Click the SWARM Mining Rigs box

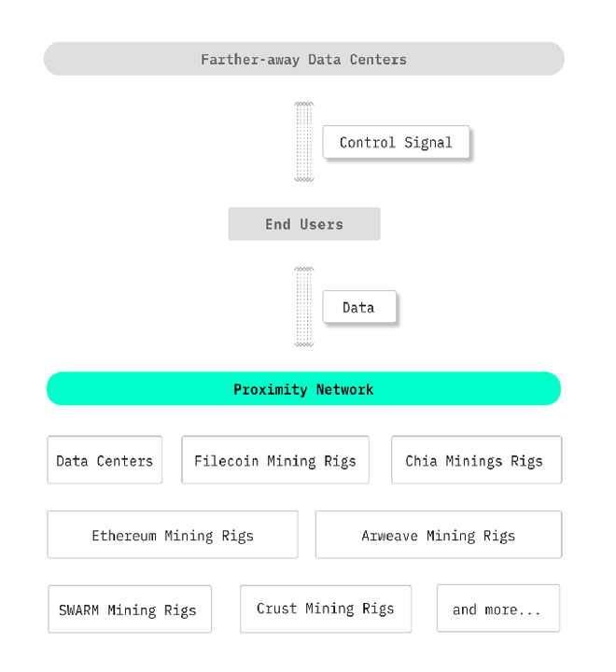(x=129, y=609)
